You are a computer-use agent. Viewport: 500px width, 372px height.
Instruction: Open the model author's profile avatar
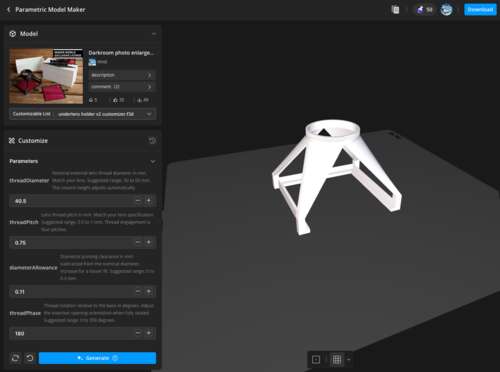[x=92, y=62]
